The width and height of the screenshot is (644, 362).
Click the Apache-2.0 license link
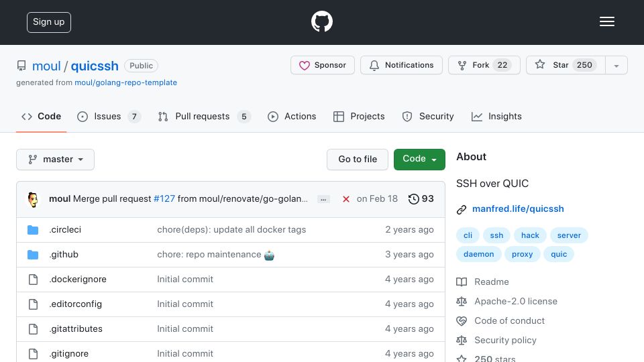tap(516, 302)
